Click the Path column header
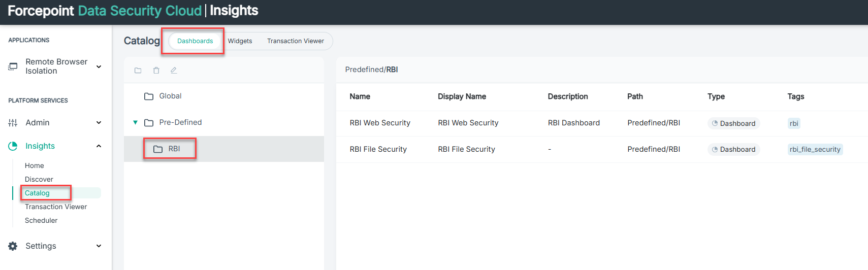The width and height of the screenshot is (868, 270). tap(635, 96)
